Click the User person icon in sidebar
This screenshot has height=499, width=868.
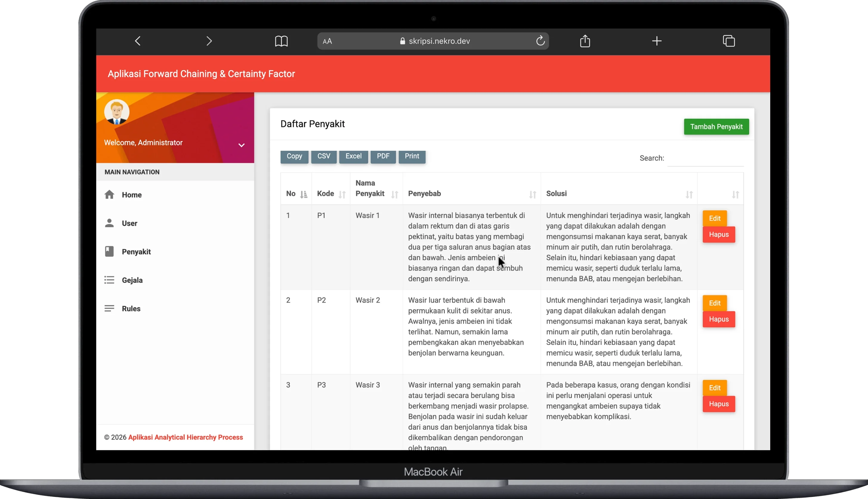(109, 223)
